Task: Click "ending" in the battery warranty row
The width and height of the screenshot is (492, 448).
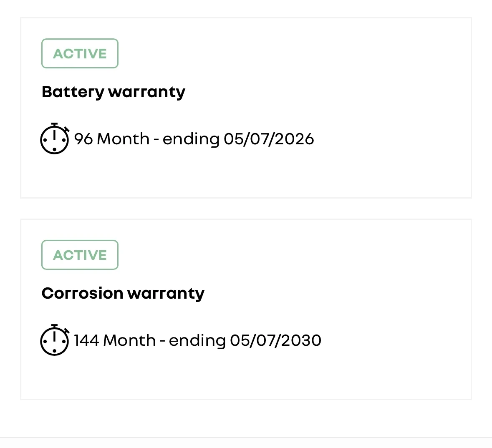Action: 191,139
